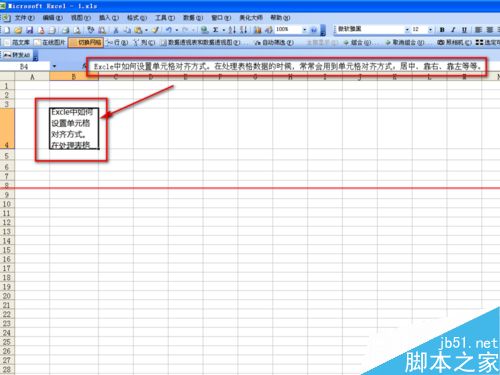Save the workbook with the floppy icon
500x375 pixels.
[30, 30]
